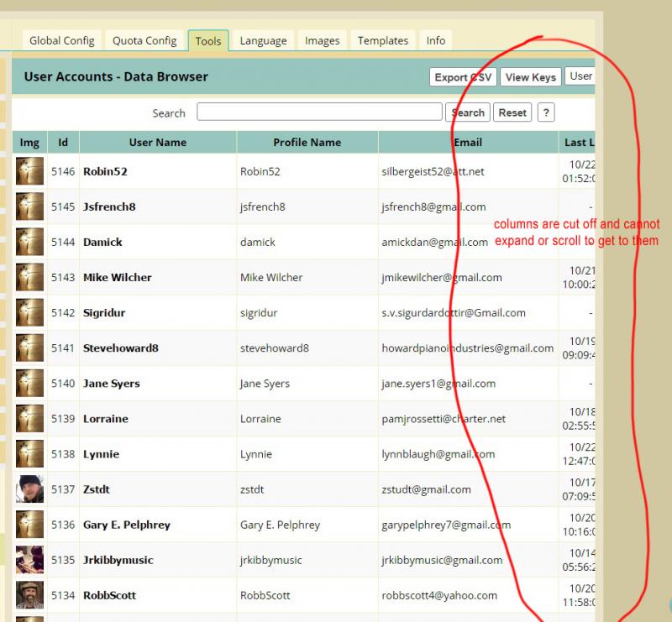672x622 pixels.
Task: Sort by the User Name column header
Action: (157, 143)
